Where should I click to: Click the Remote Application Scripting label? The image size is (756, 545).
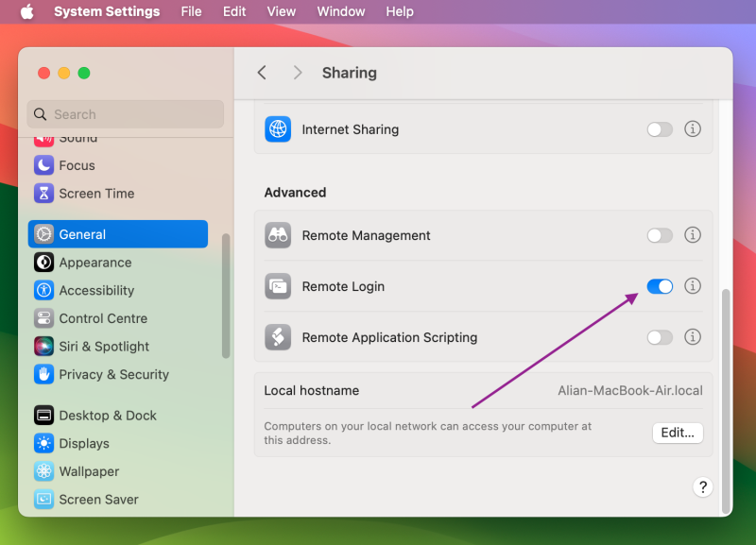point(389,337)
